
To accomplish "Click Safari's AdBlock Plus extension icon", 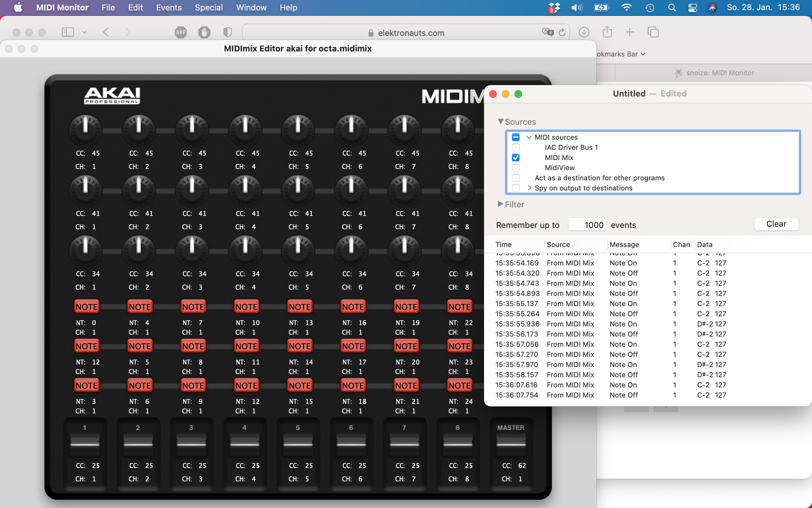I will [x=181, y=32].
